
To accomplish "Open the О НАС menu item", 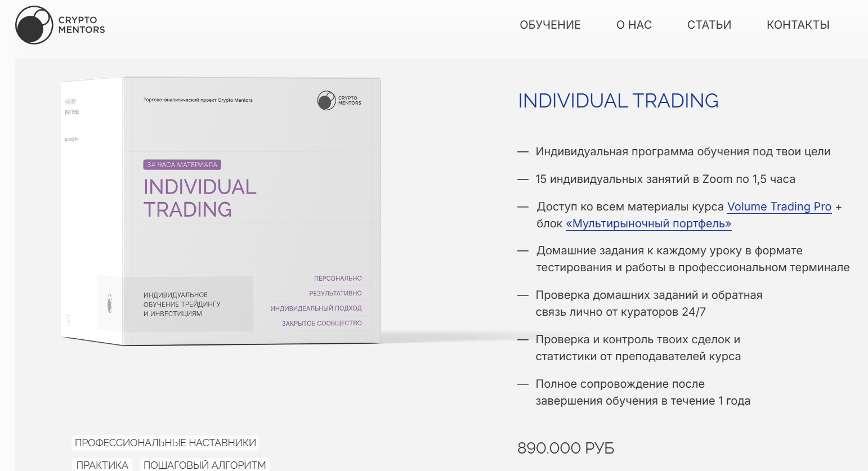I will (634, 25).
